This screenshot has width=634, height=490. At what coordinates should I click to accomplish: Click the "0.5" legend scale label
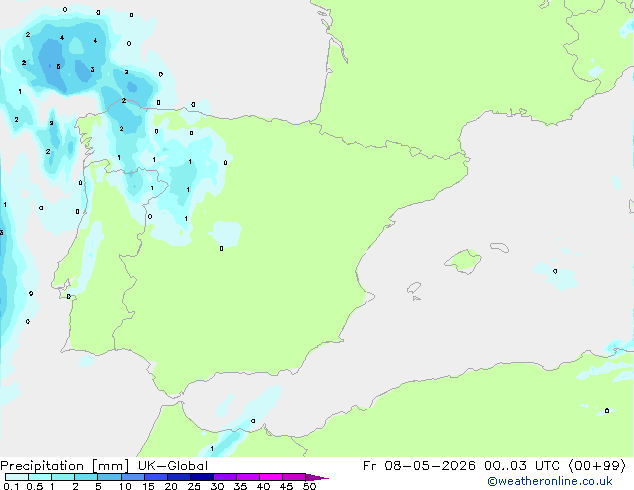(x=35, y=486)
